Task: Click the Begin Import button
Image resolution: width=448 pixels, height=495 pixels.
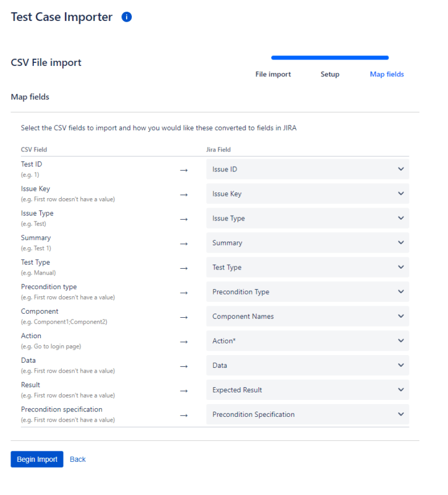Action: point(37,459)
